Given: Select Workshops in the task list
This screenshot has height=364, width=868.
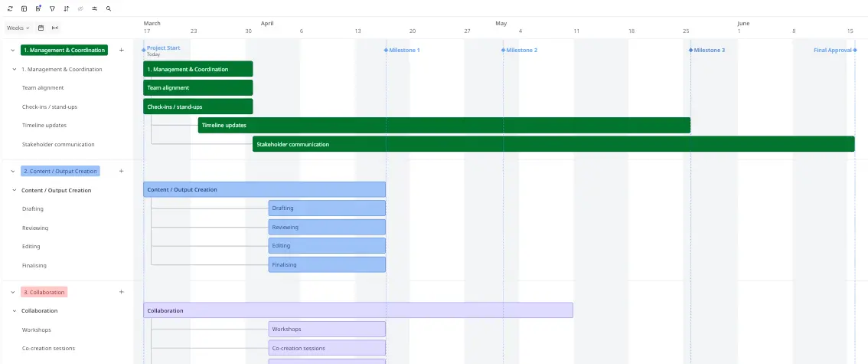Looking at the screenshot, I should [x=37, y=330].
